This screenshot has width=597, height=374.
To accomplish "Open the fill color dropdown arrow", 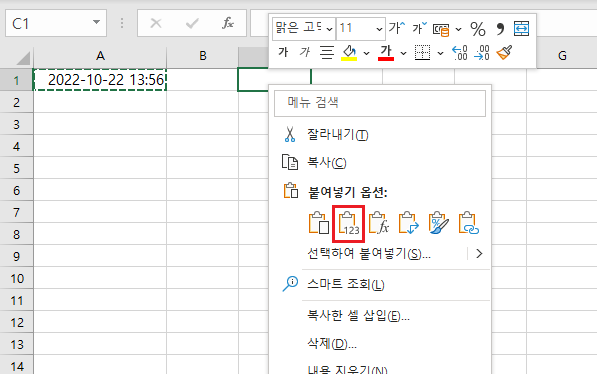I will (367, 53).
